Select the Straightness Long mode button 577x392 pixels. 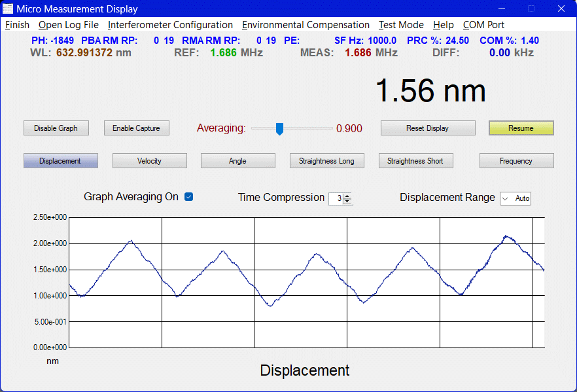click(x=326, y=161)
